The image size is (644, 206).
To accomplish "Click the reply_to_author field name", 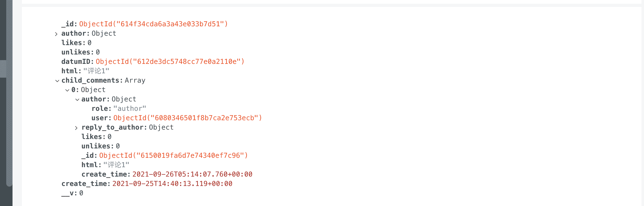I will click(x=112, y=127).
